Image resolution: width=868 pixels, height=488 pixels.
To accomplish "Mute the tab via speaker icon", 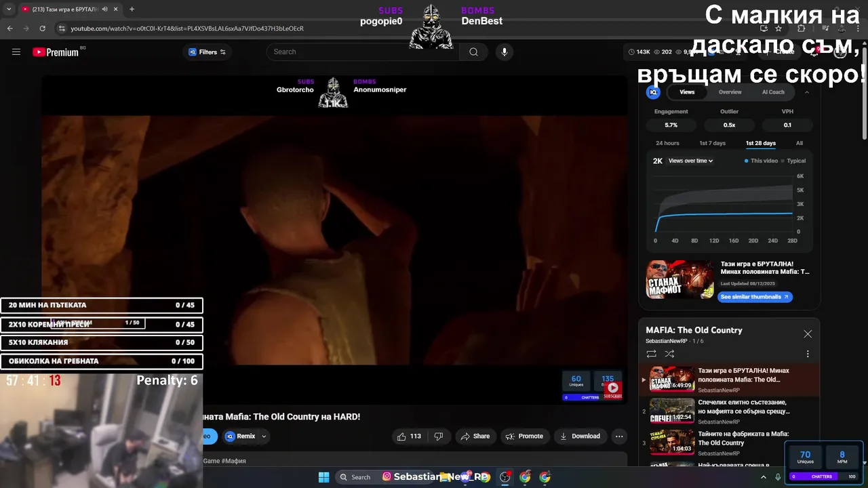I will pyautogui.click(x=104, y=9).
